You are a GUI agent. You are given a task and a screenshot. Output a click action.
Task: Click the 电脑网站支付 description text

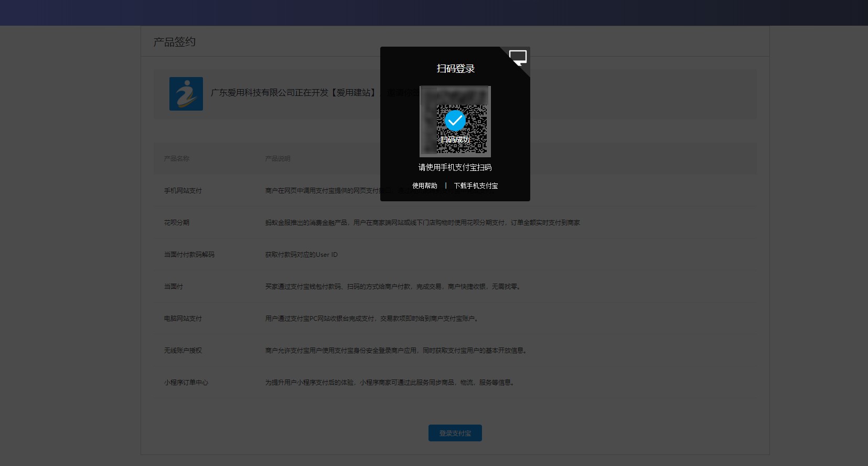[x=372, y=319]
